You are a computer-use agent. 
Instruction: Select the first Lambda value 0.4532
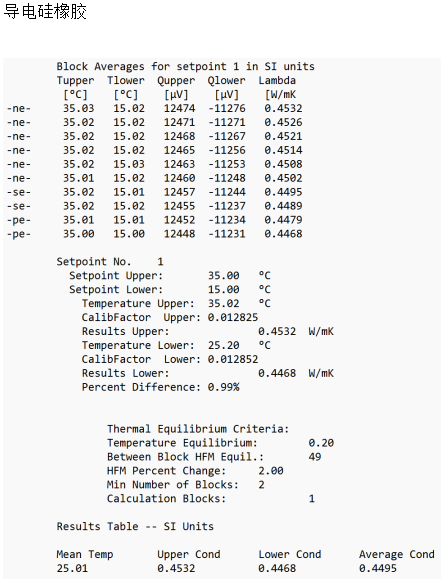[283, 109]
